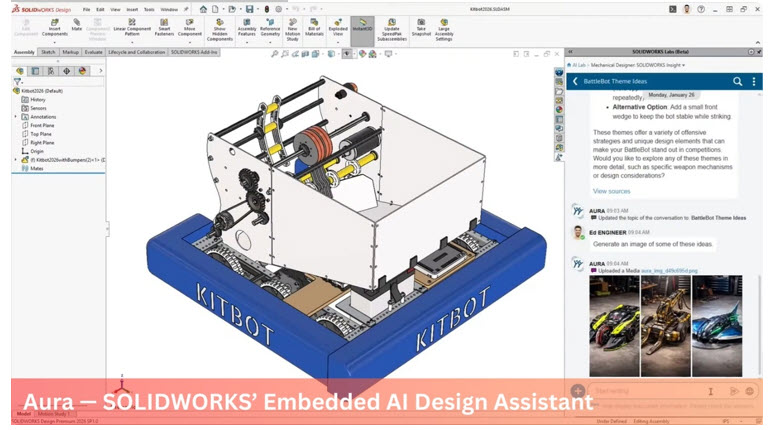Click Update SpeedPak Subassemblies
Viewport: 770px width, 430px height.
coord(391,30)
